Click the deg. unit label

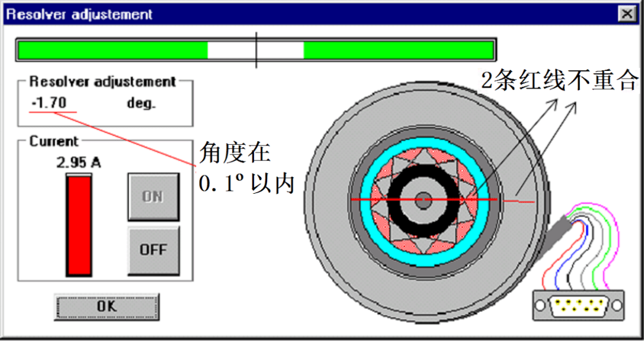point(141,103)
